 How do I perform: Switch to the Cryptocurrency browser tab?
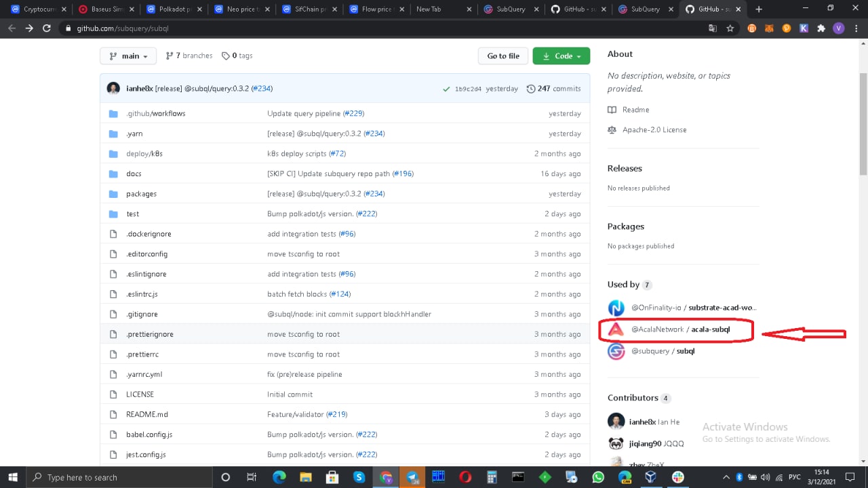point(36,9)
